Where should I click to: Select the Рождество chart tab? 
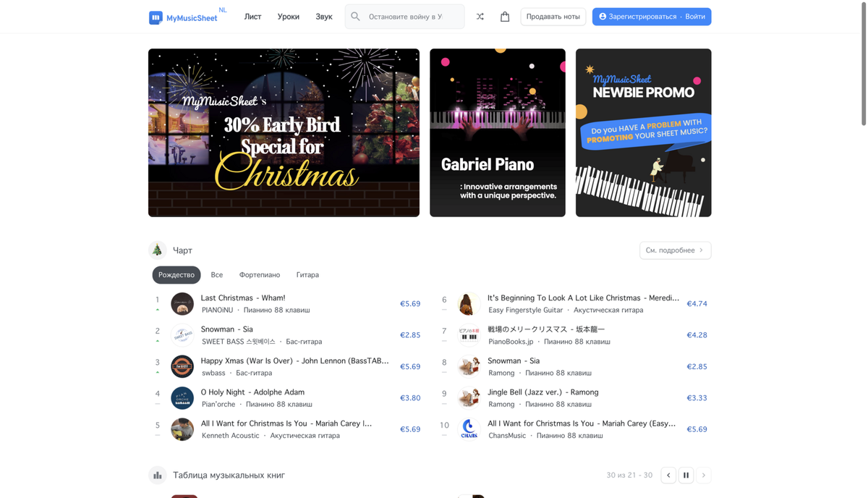point(176,275)
